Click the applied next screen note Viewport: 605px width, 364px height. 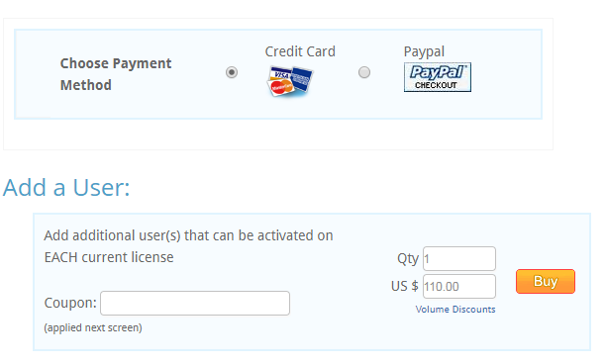point(93,327)
